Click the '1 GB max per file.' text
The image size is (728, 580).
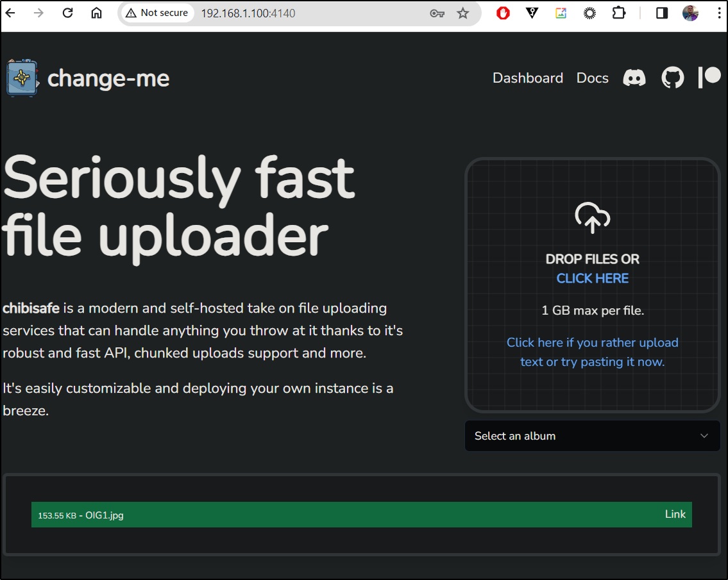click(593, 310)
